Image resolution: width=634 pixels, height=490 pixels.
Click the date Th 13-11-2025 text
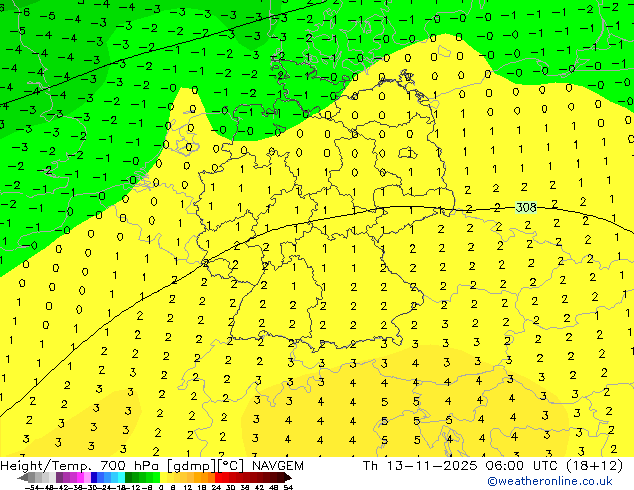click(x=421, y=466)
